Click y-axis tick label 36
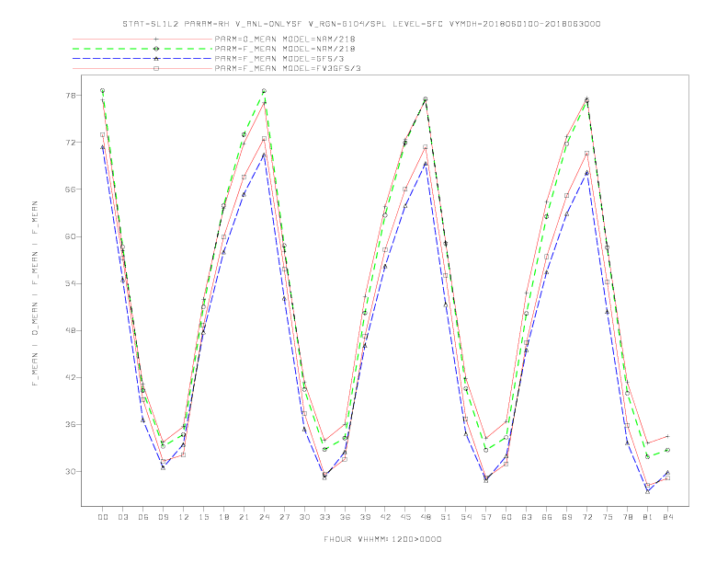The width and height of the screenshot is (728, 563). pyautogui.click(x=71, y=424)
